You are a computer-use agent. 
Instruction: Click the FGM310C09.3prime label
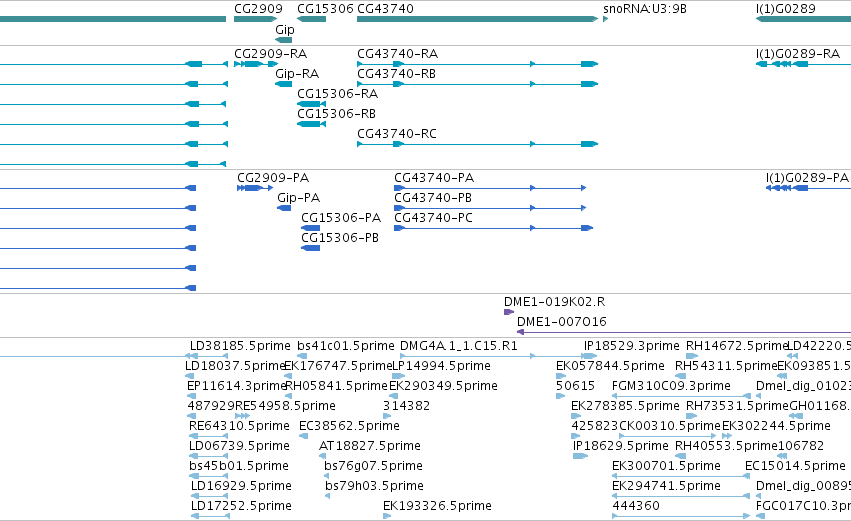671,386
